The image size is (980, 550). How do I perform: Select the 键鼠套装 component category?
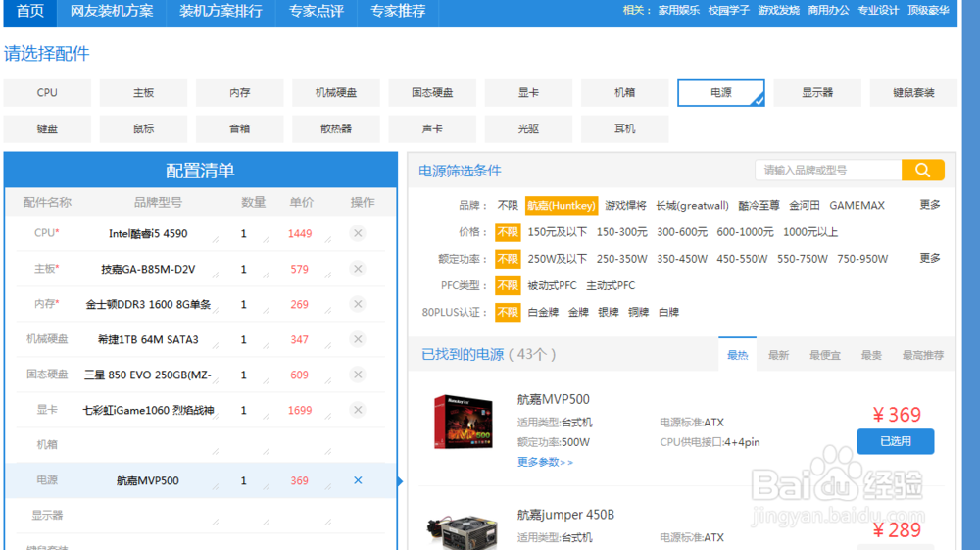913,92
